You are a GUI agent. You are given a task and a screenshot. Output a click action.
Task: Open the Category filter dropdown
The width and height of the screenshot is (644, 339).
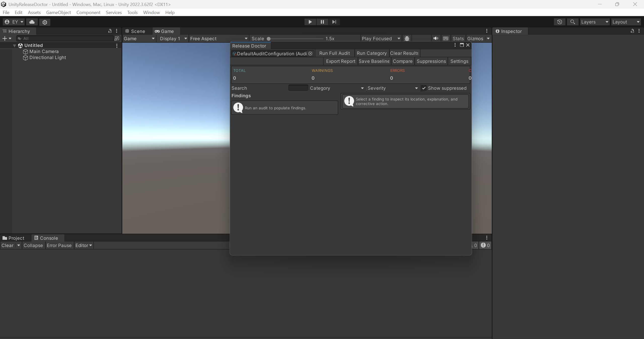click(x=337, y=88)
